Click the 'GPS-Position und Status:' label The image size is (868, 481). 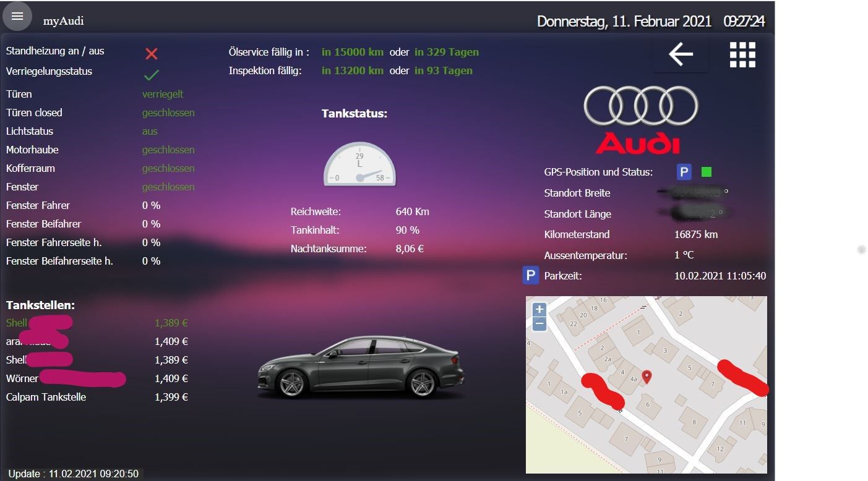pos(598,172)
